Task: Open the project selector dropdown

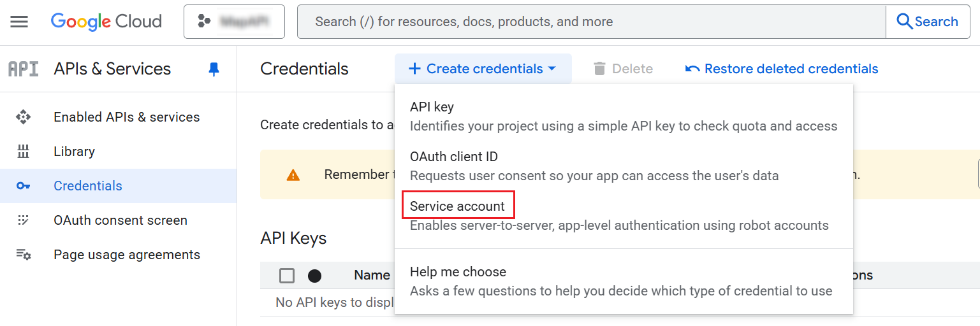Action: pos(234,22)
